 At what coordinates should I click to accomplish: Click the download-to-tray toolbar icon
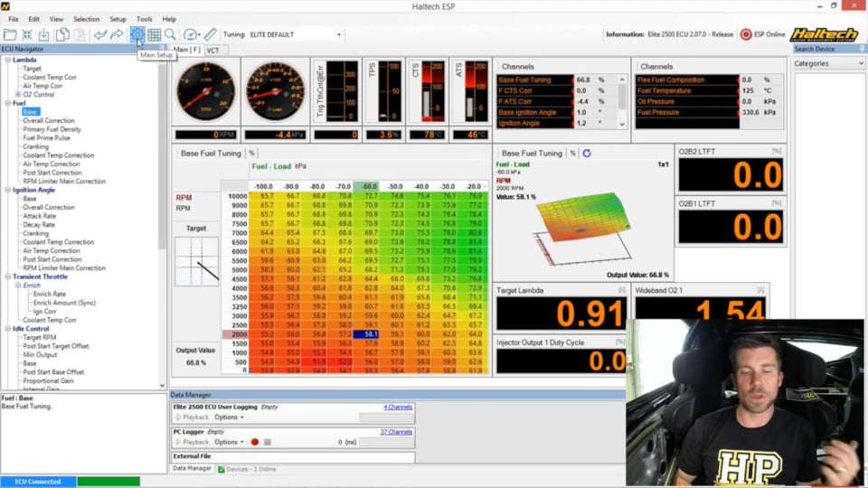(x=43, y=35)
